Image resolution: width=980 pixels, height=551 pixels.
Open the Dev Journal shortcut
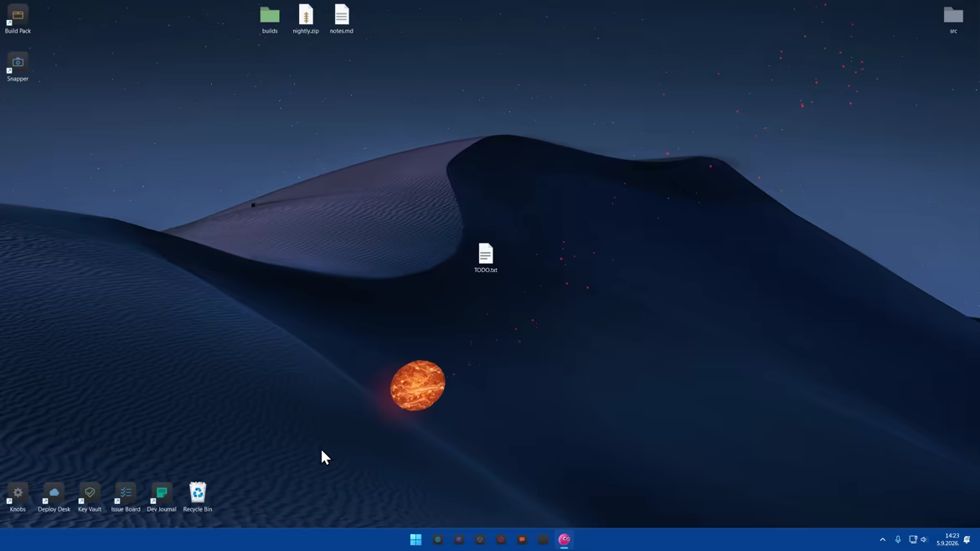(162, 497)
